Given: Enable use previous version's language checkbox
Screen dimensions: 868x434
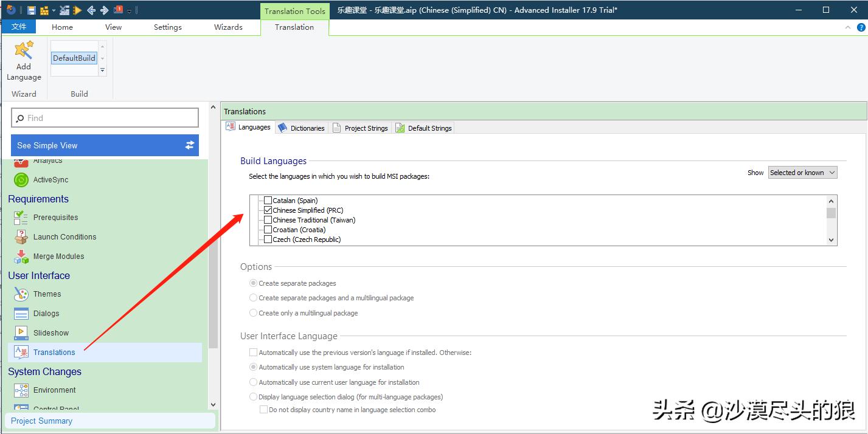Looking at the screenshot, I should 254,353.
